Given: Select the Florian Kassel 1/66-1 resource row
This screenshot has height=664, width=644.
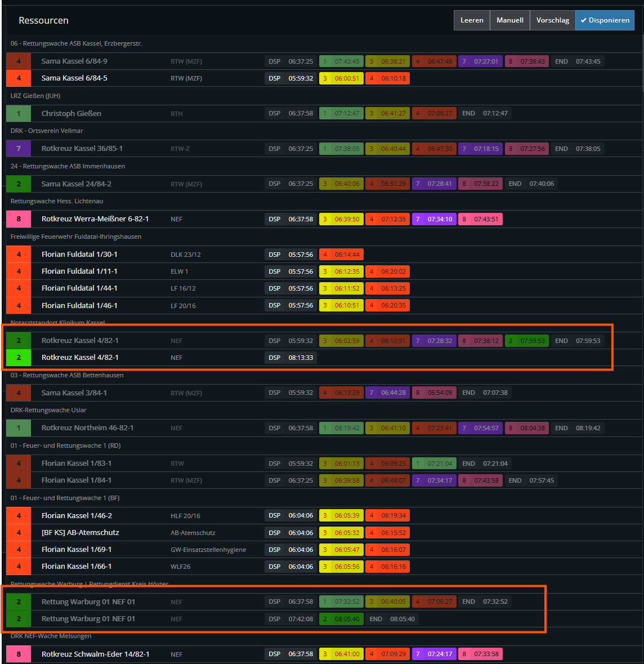Looking at the screenshot, I should (x=77, y=567).
